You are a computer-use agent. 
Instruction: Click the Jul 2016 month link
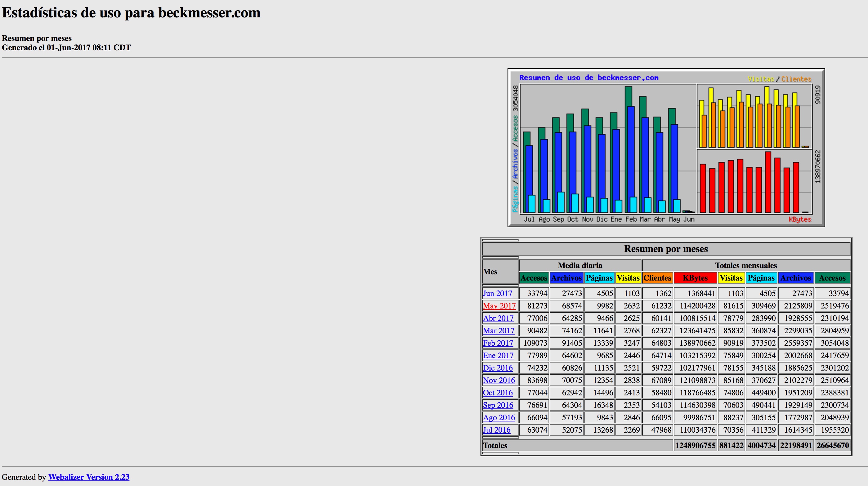point(496,430)
